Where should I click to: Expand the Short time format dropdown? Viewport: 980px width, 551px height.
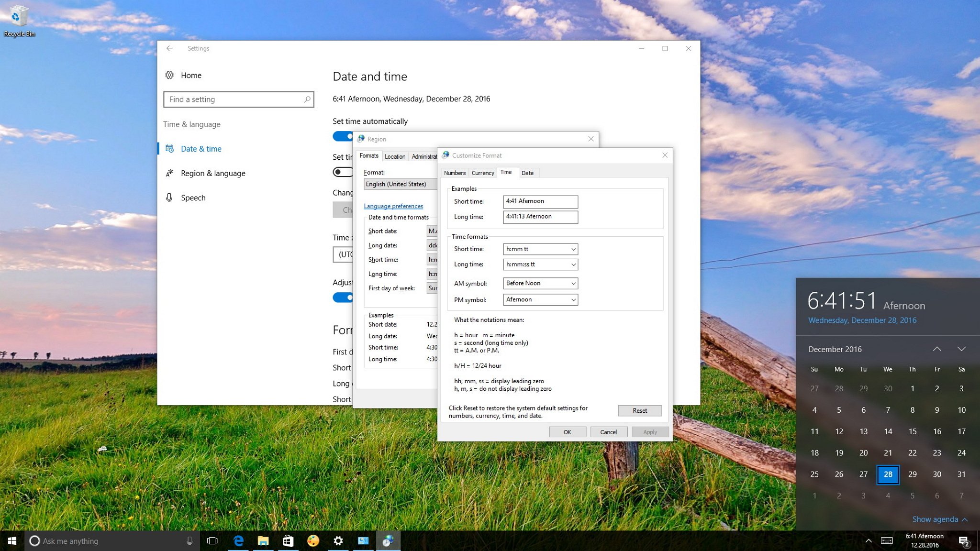pos(572,249)
